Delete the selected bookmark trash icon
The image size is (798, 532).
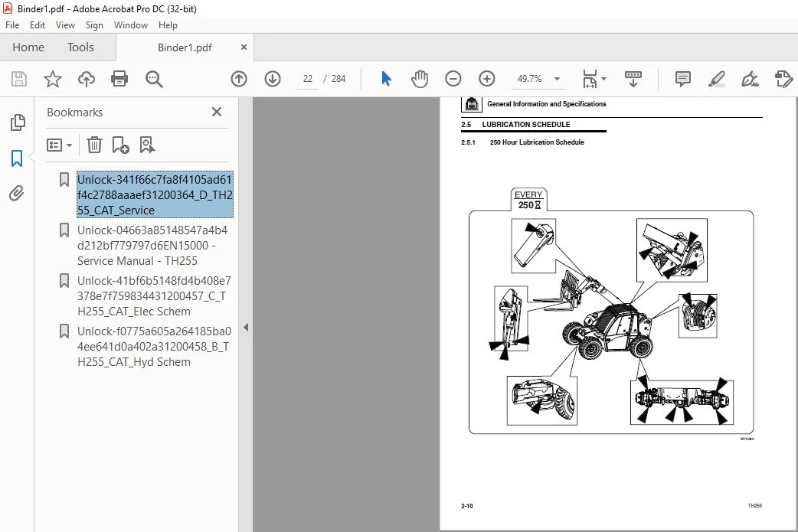point(94,145)
